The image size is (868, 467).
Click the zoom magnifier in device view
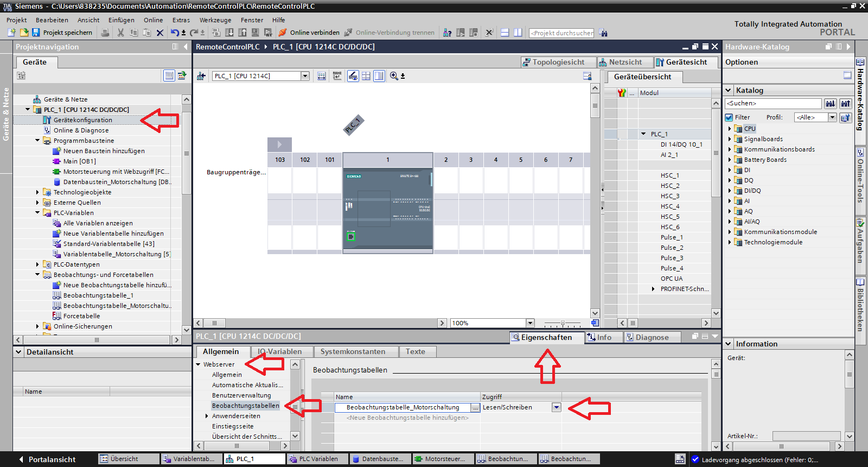click(394, 76)
